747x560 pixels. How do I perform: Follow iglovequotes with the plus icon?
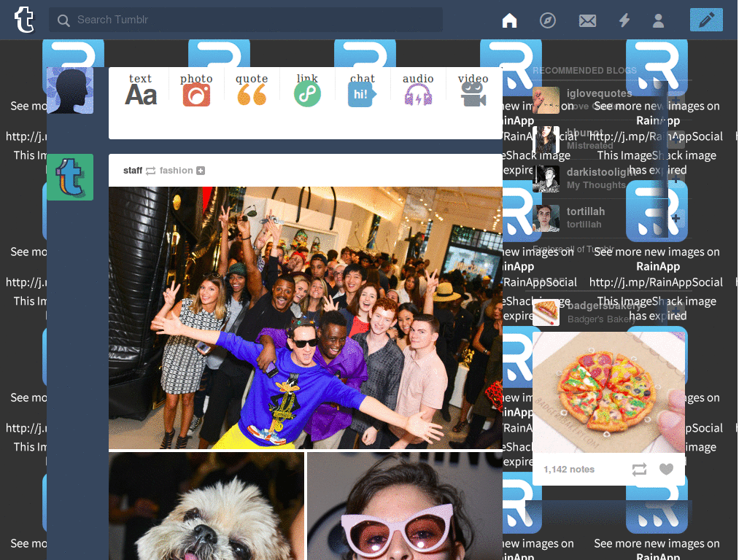click(676, 101)
